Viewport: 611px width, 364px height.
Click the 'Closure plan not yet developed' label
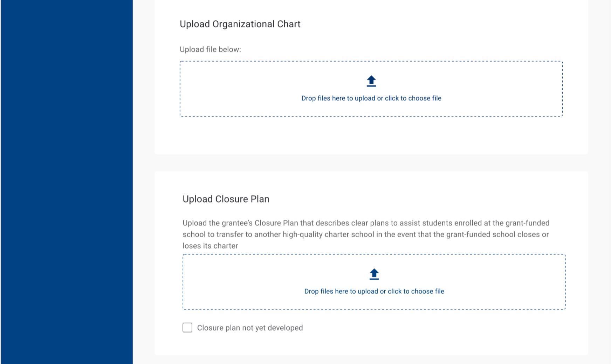pos(250,328)
